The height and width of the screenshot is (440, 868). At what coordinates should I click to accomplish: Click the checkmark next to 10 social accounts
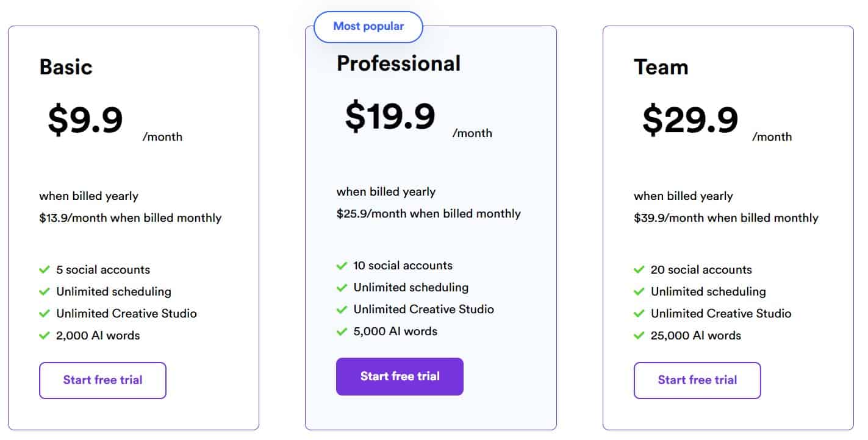(341, 265)
